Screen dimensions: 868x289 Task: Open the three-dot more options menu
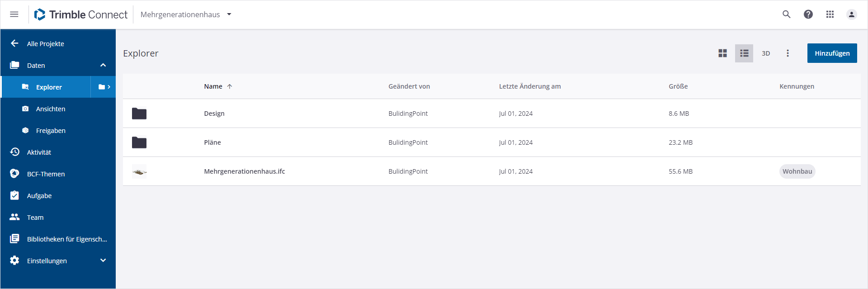coord(788,53)
